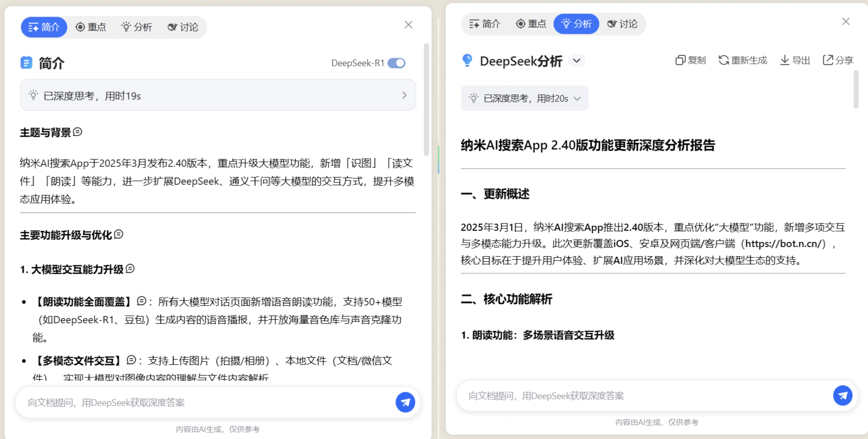This screenshot has height=439, width=868.
Task: Click 分享 share button
Action: point(838,60)
